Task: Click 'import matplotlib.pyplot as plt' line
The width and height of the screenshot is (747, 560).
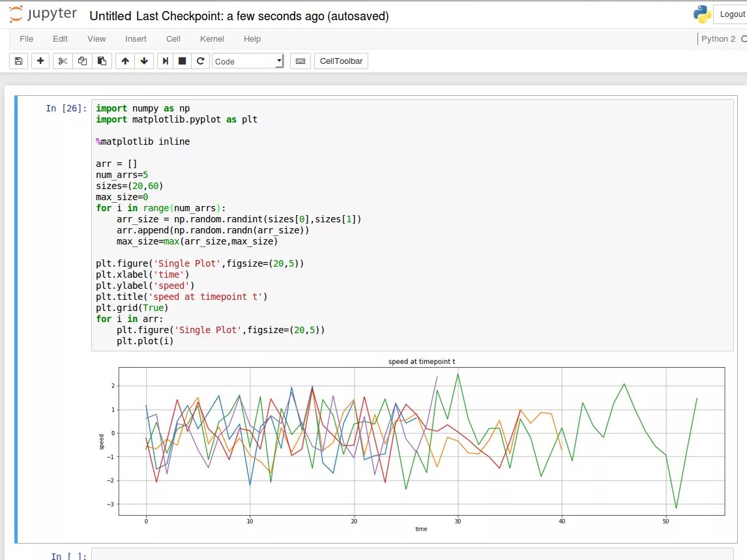Action: (x=177, y=119)
